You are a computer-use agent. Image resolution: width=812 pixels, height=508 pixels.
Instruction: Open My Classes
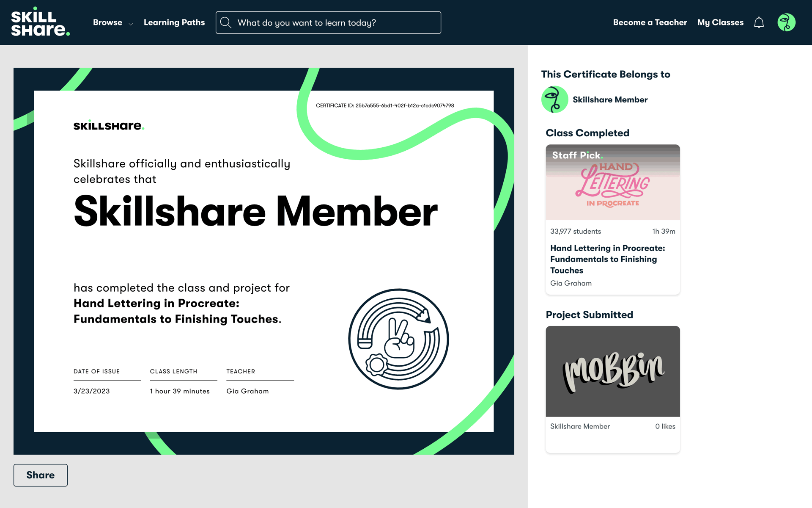[720, 22]
